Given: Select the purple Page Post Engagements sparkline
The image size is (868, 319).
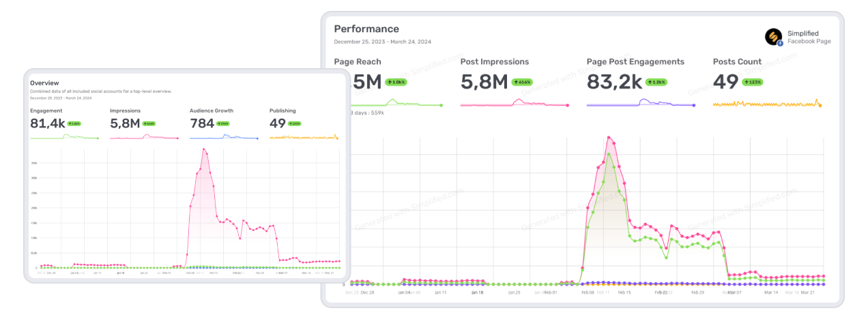Looking at the screenshot, I should point(640,104).
